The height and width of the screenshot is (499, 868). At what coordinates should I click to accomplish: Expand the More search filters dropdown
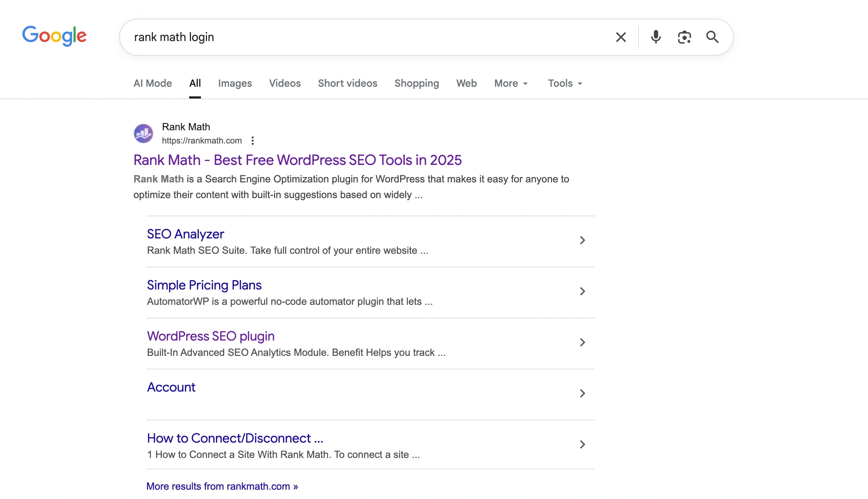click(x=511, y=84)
